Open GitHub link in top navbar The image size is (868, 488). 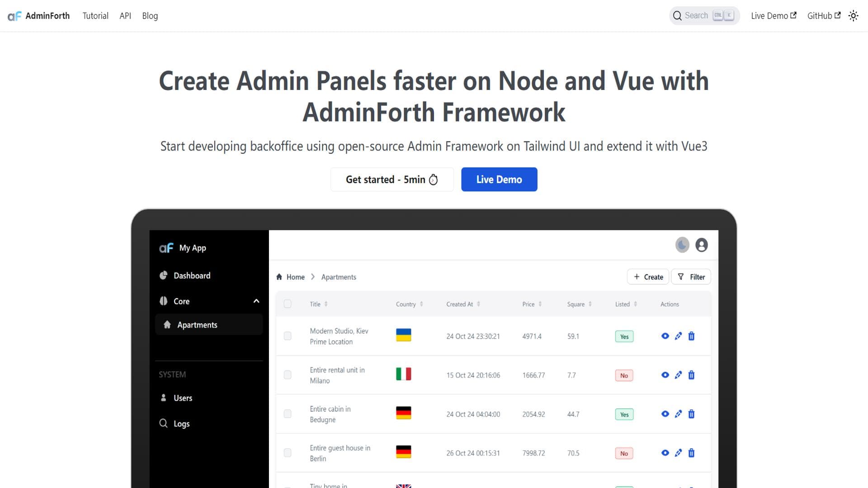[824, 16]
